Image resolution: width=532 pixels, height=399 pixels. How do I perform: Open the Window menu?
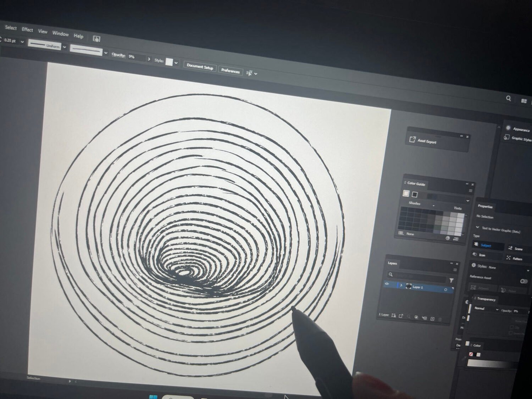60,34
